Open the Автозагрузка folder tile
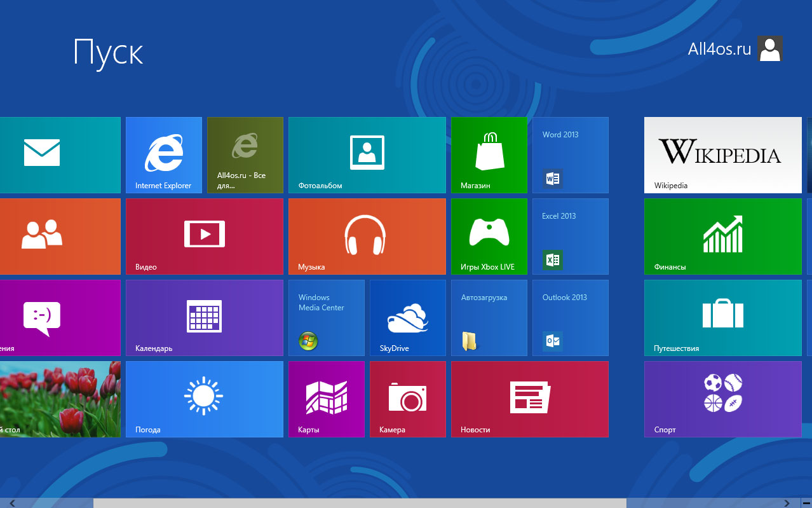This screenshot has height=508, width=812. click(489, 318)
